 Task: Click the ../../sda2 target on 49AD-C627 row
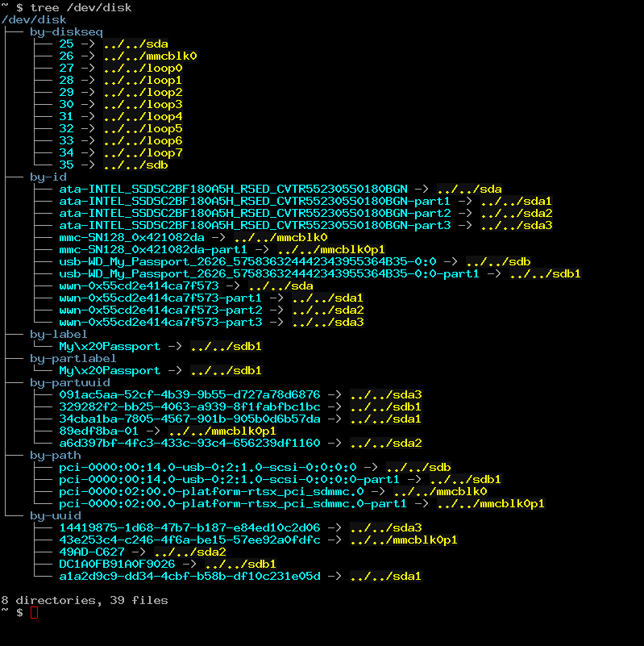click(190, 552)
